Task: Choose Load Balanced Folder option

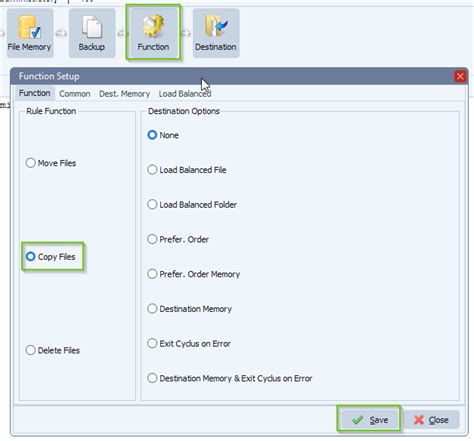Action: point(192,204)
